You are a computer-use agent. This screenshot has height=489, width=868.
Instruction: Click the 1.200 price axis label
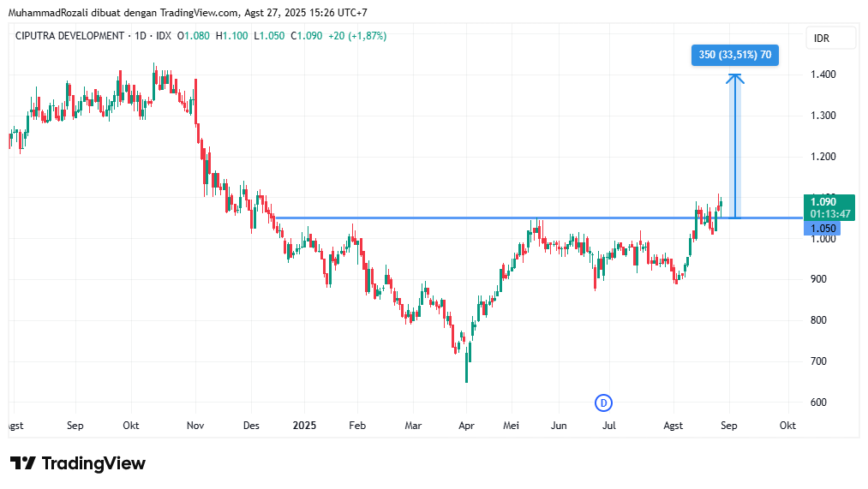[x=823, y=157]
